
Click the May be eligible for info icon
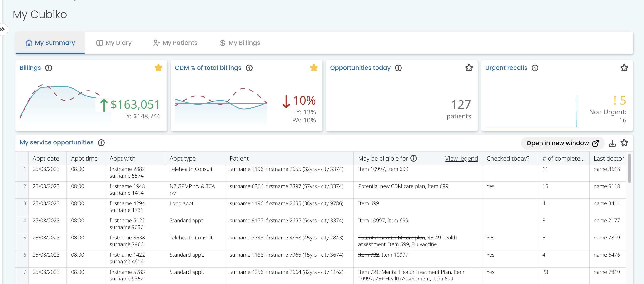414,158
